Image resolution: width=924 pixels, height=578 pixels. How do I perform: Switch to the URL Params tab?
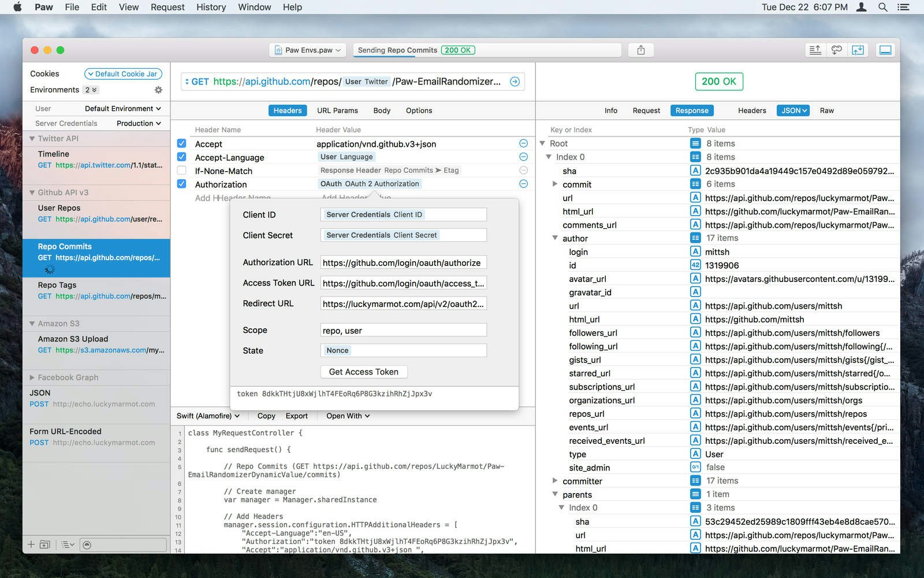[x=337, y=110]
